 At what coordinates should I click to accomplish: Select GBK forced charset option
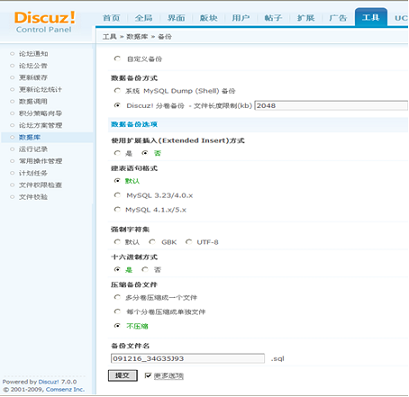point(152,242)
